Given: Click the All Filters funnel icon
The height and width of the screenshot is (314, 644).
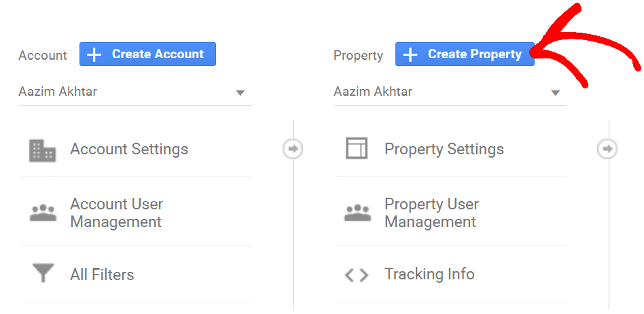Looking at the screenshot, I should click(43, 275).
